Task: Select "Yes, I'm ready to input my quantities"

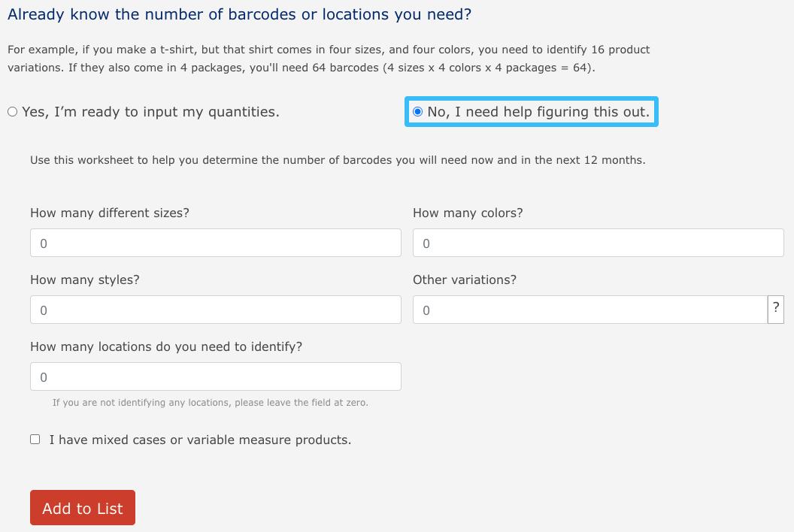Action: [11, 111]
